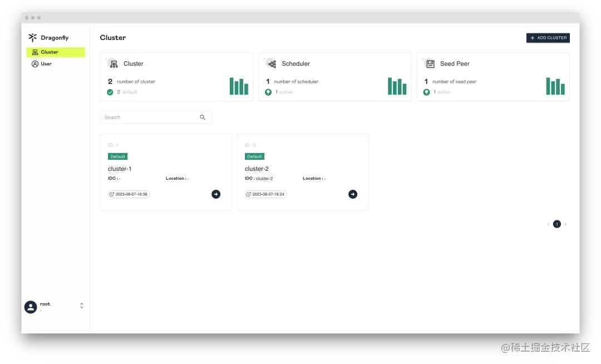Click the 'ID : 1' text on cluster-1 card

click(113, 145)
